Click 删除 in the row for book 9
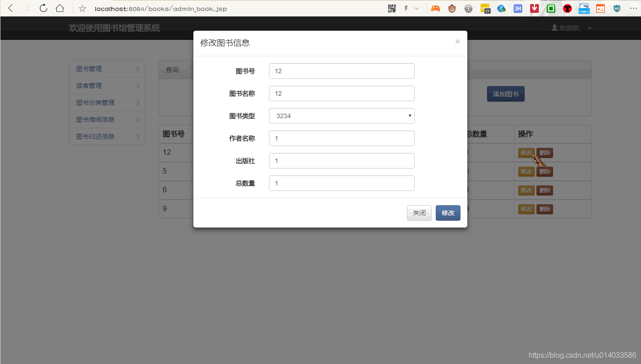The width and height of the screenshot is (641, 364). coord(545,209)
